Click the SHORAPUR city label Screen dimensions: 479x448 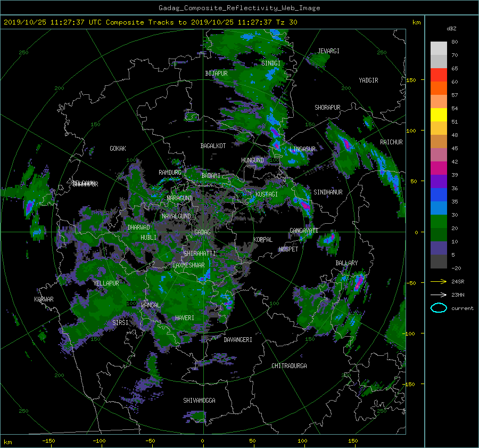[x=327, y=108]
